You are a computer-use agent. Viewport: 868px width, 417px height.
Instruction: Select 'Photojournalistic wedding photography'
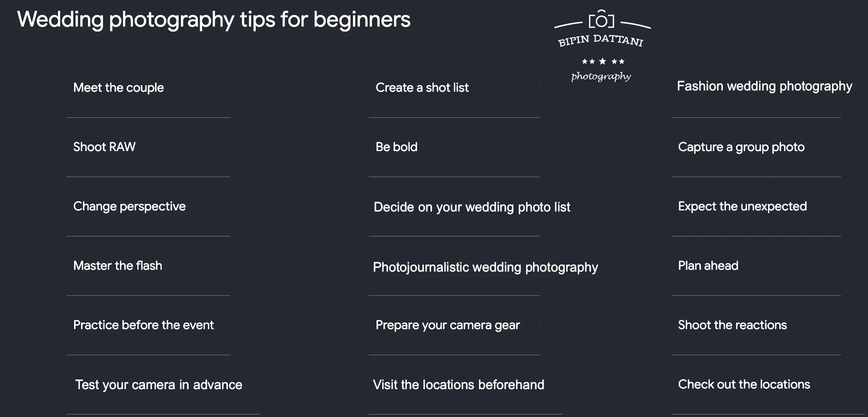(x=485, y=267)
